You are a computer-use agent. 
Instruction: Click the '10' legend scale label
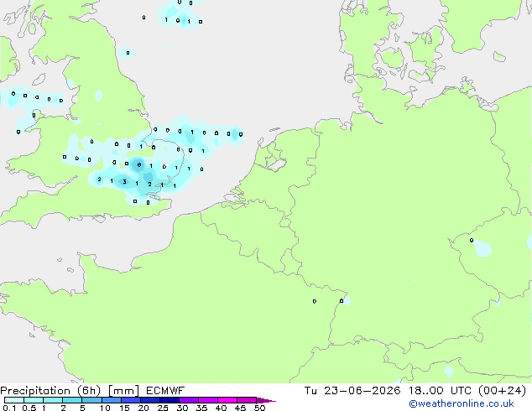point(105,408)
